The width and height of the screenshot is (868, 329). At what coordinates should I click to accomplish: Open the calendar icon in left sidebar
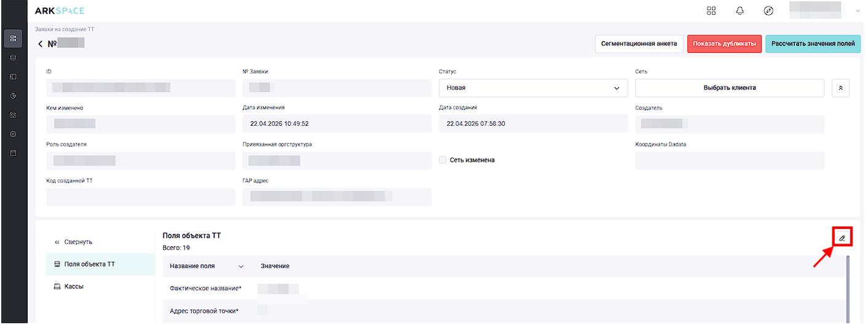[x=13, y=153]
